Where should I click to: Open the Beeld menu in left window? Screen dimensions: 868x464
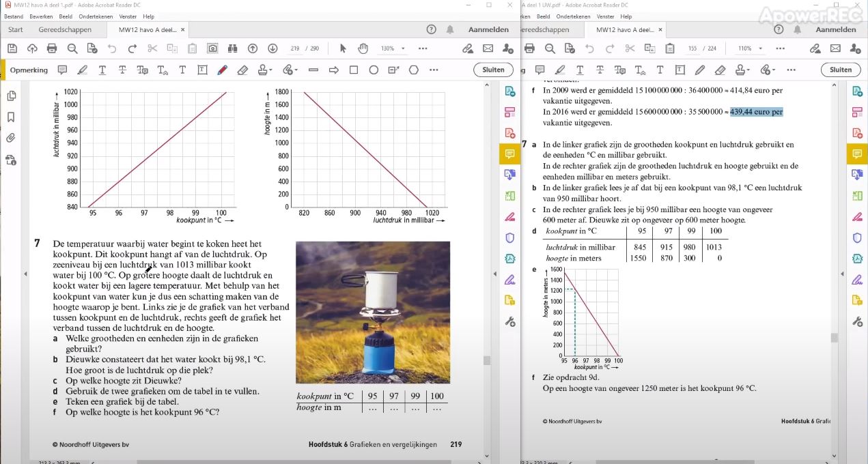[66, 16]
